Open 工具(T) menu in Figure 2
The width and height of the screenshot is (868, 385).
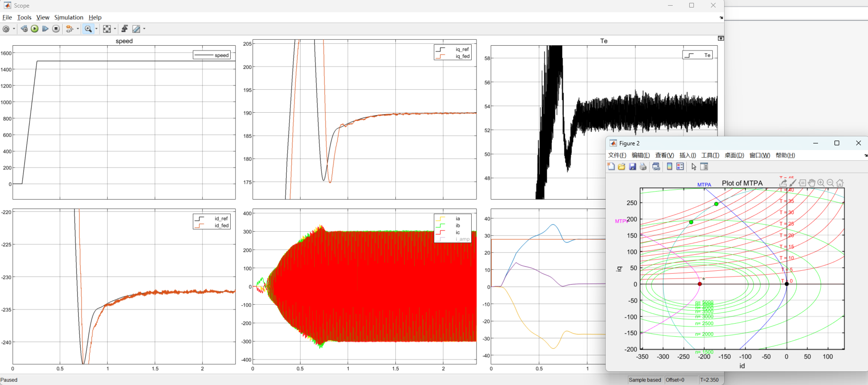pyautogui.click(x=710, y=155)
